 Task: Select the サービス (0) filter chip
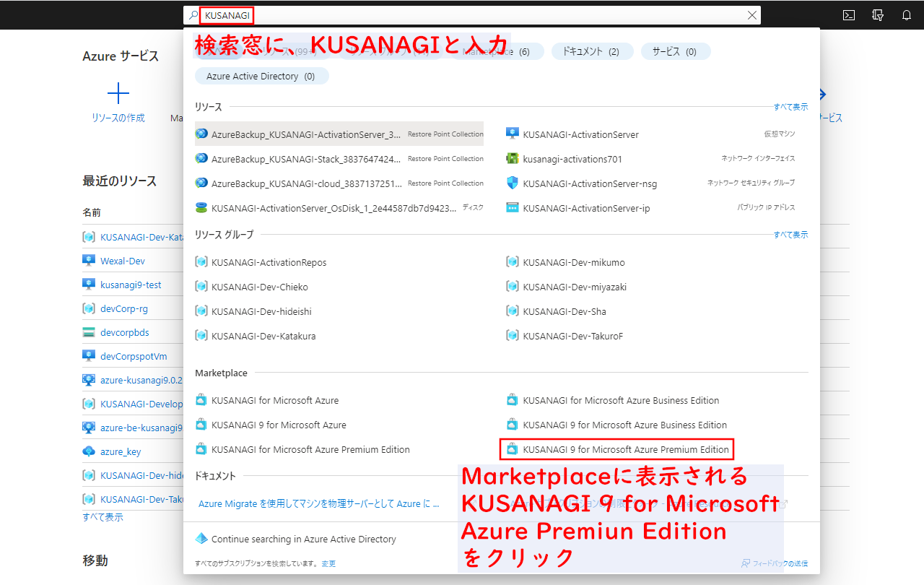675,51
